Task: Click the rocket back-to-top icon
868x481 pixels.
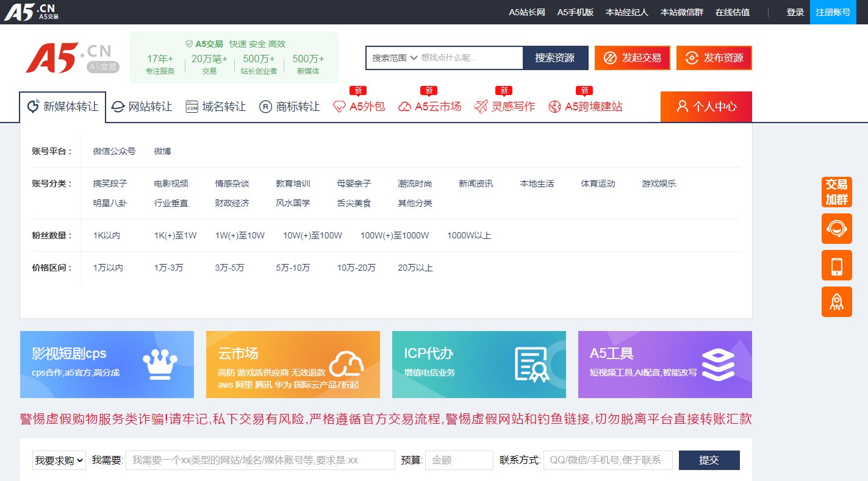Action: [836, 302]
